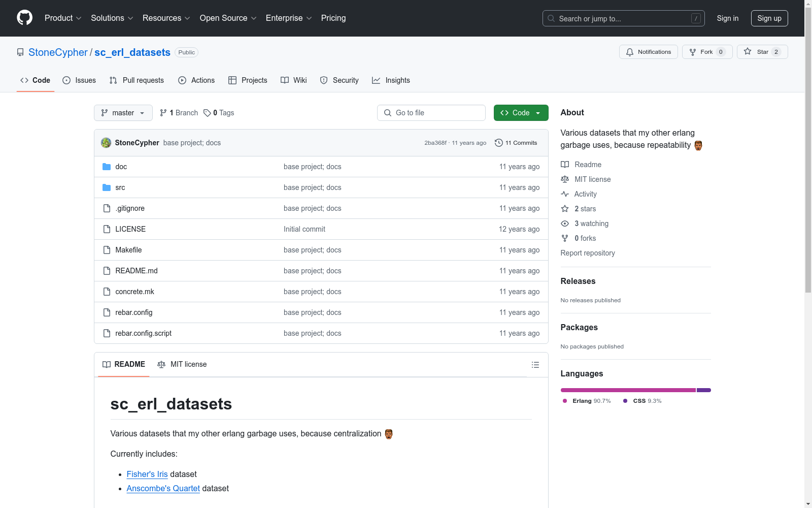This screenshot has width=812, height=508.
Task: Click the LICENSE file icon
Action: (107, 229)
